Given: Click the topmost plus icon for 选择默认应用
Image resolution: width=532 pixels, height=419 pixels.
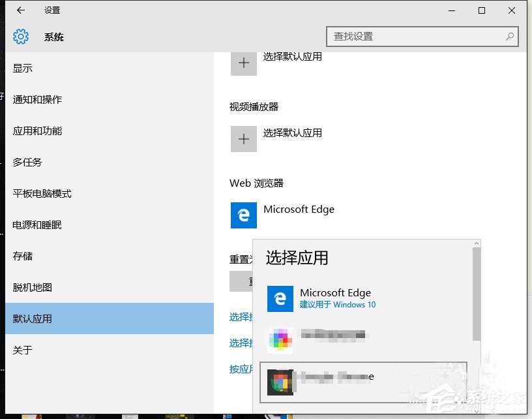Looking at the screenshot, I should pyautogui.click(x=243, y=63).
